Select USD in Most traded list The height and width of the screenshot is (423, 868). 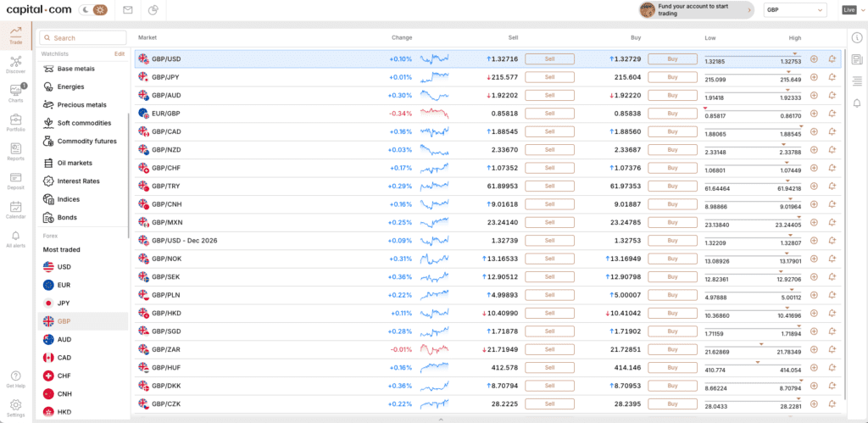(64, 267)
